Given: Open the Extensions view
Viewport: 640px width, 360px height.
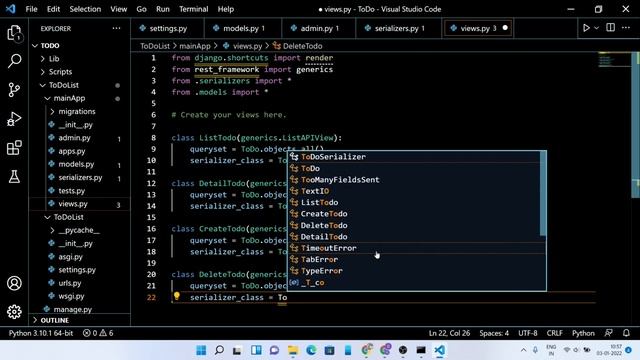Looking at the screenshot, I should click(x=14, y=148).
